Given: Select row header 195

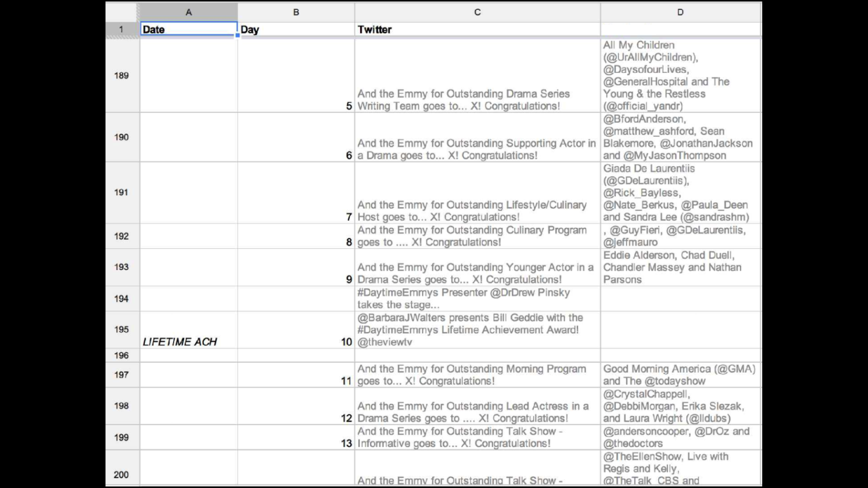Looking at the screenshot, I should 122,329.
